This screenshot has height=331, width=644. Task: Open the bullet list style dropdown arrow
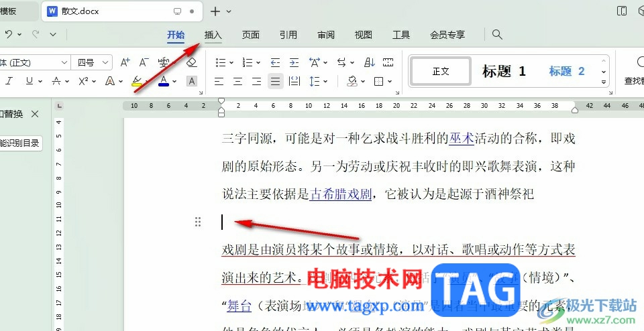[x=231, y=63]
